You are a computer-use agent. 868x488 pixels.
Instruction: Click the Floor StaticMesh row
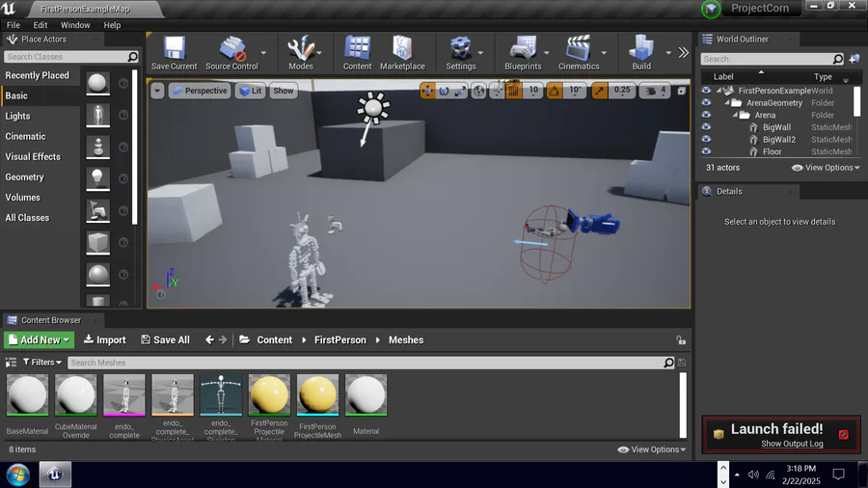[x=777, y=151]
